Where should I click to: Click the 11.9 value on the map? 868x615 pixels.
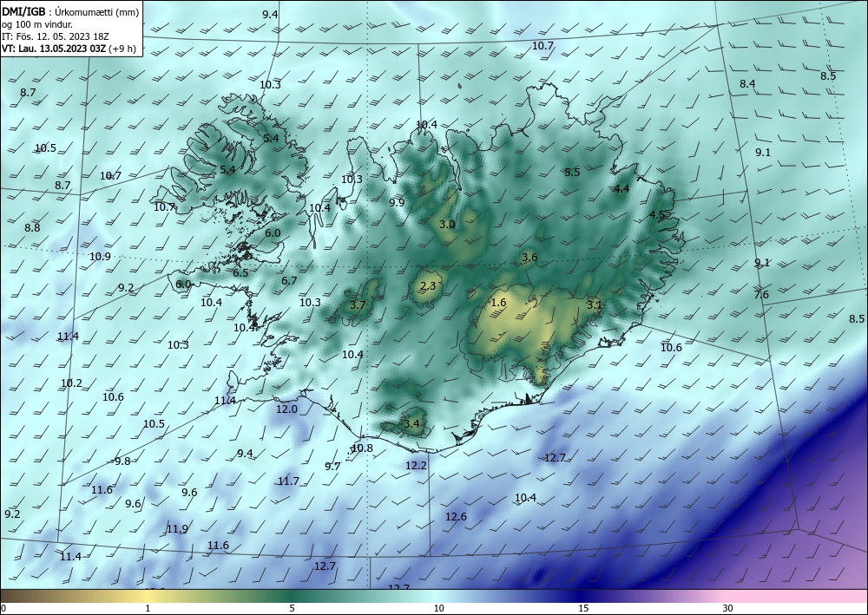click(177, 529)
